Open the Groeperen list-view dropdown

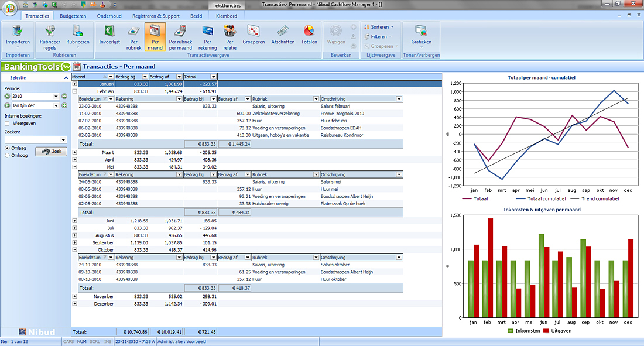[x=381, y=46]
